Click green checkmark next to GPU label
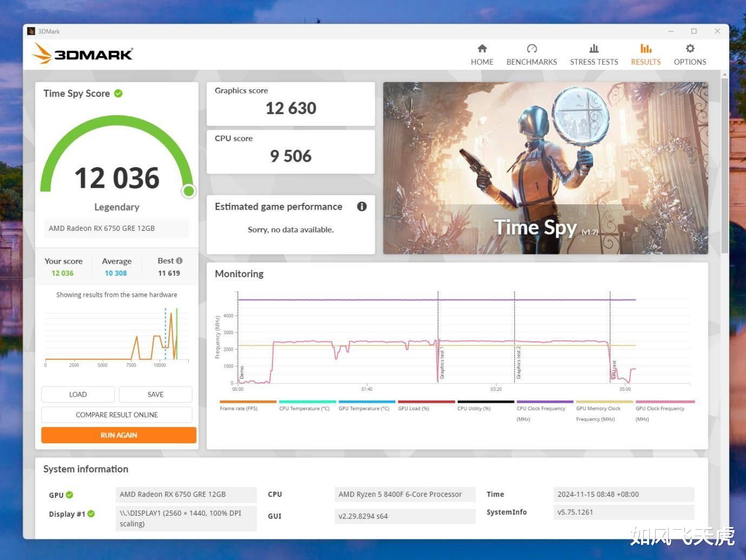Image resolution: width=746 pixels, height=560 pixels. tap(70, 495)
